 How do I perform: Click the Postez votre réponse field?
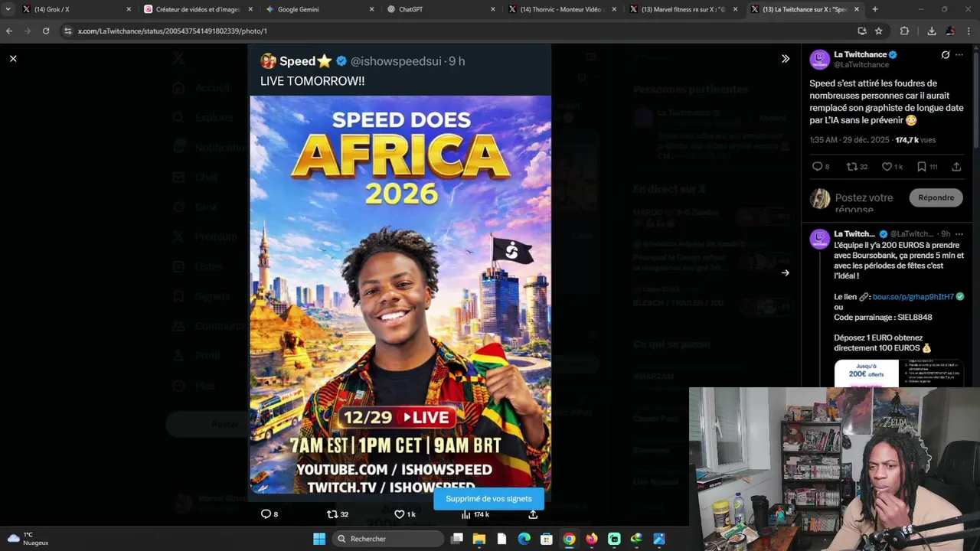coord(864,203)
